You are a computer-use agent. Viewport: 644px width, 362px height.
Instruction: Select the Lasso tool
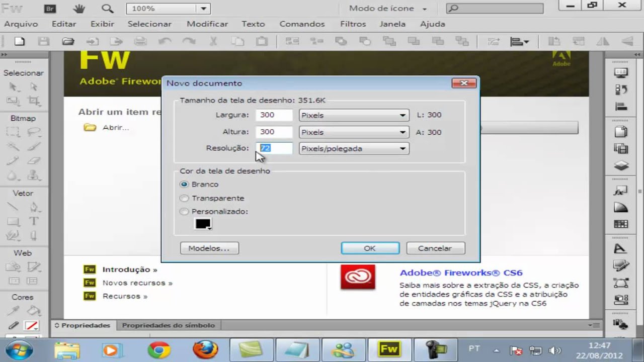[33, 132]
